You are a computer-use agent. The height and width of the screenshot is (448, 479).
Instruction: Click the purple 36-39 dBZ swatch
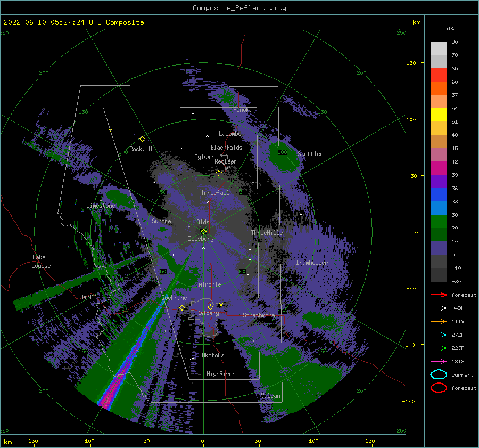439,182
